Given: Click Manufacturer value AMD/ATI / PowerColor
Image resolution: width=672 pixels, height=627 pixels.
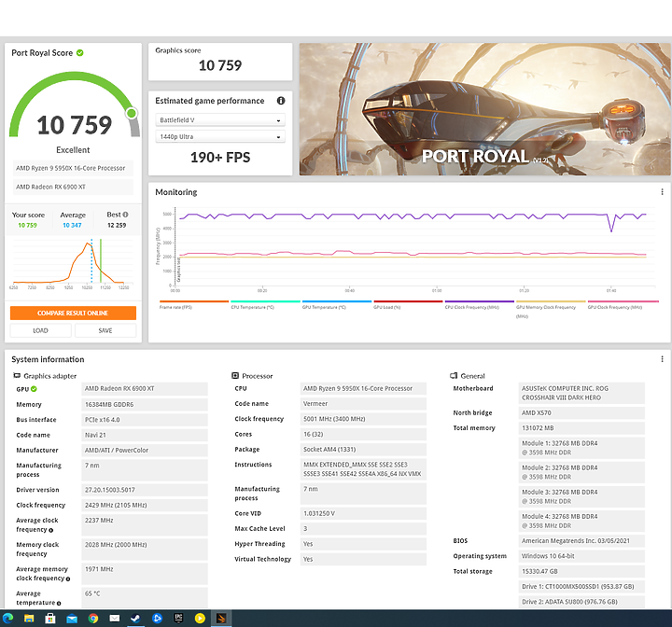Looking at the screenshot, I should pos(145,450).
